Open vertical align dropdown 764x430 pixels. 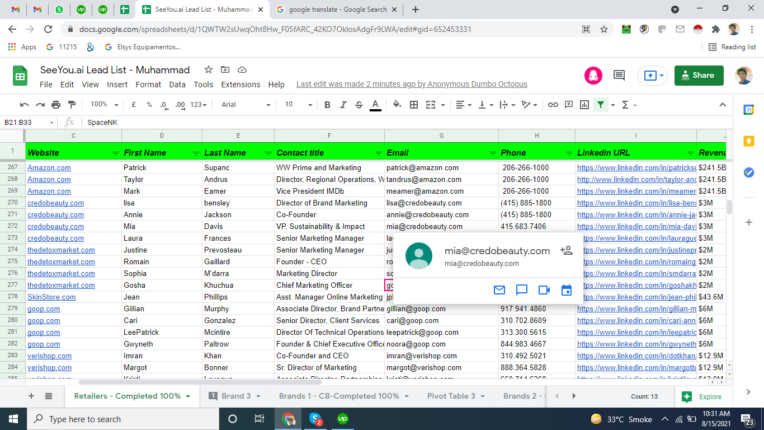pyautogui.click(x=485, y=105)
